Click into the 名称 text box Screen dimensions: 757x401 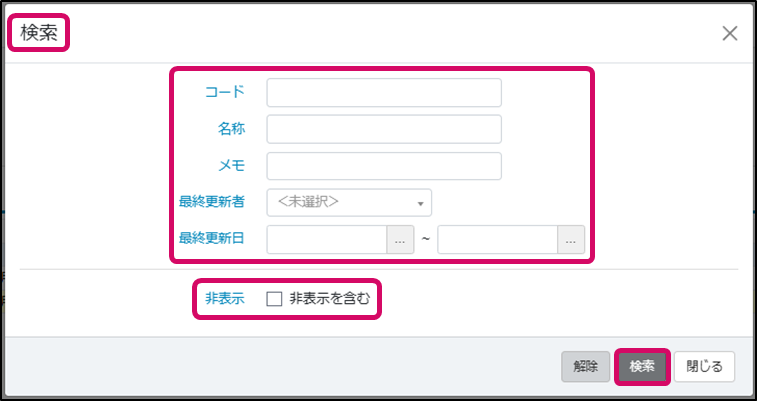pyautogui.click(x=383, y=130)
